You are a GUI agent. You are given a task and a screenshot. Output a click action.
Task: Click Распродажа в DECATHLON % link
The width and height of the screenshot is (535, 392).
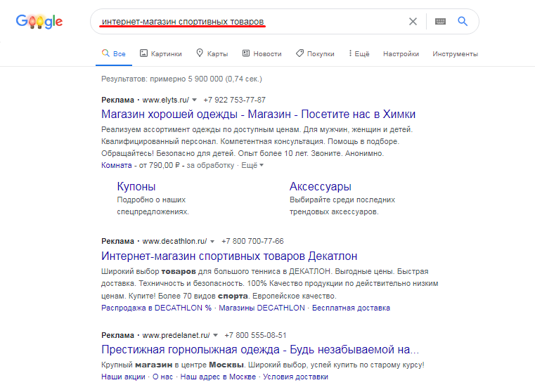click(156, 308)
